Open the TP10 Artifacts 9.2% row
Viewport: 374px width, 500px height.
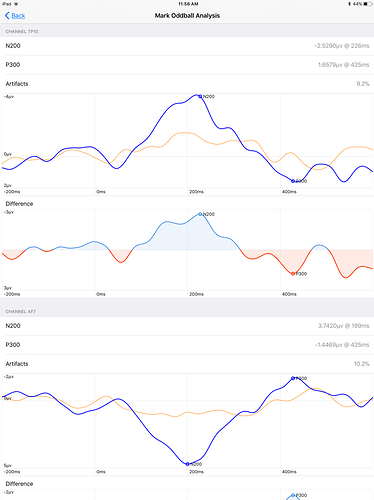coord(187,84)
